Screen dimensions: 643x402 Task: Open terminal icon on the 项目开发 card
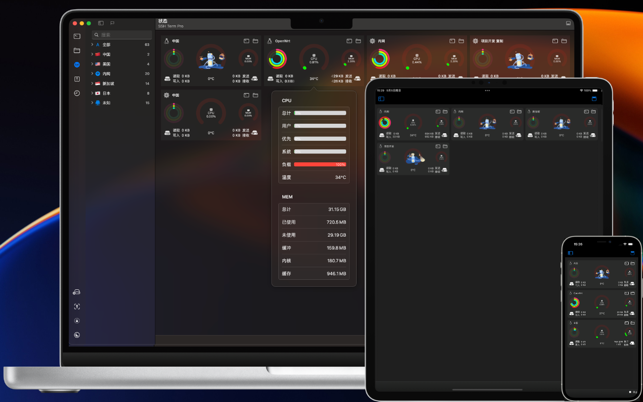555,41
